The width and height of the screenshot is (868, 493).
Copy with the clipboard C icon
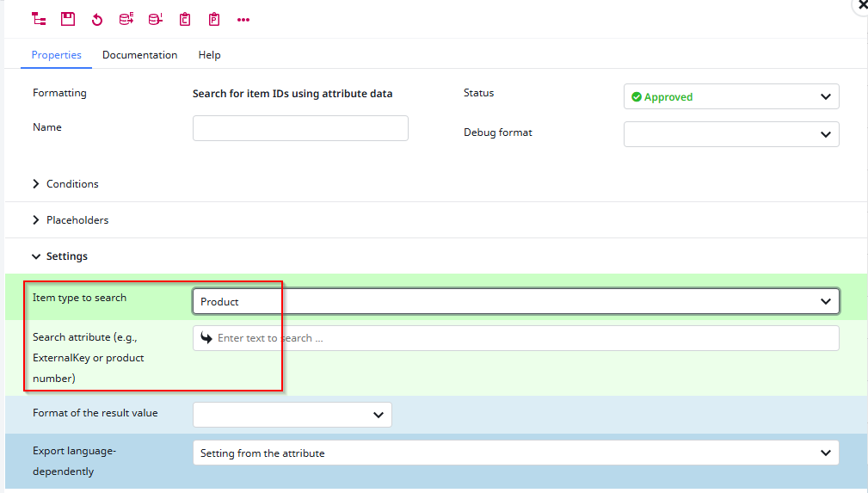click(x=185, y=20)
